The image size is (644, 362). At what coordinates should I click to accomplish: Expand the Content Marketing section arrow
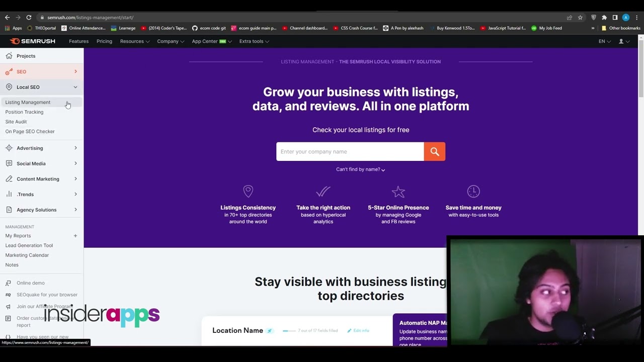(x=75, y=179)
